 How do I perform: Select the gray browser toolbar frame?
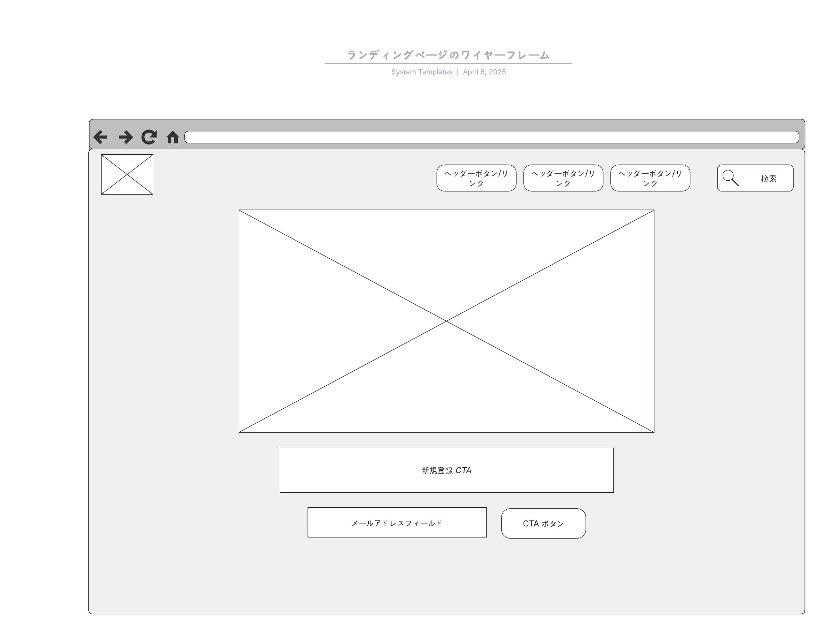pyautogui.click(x=446, y=125)
